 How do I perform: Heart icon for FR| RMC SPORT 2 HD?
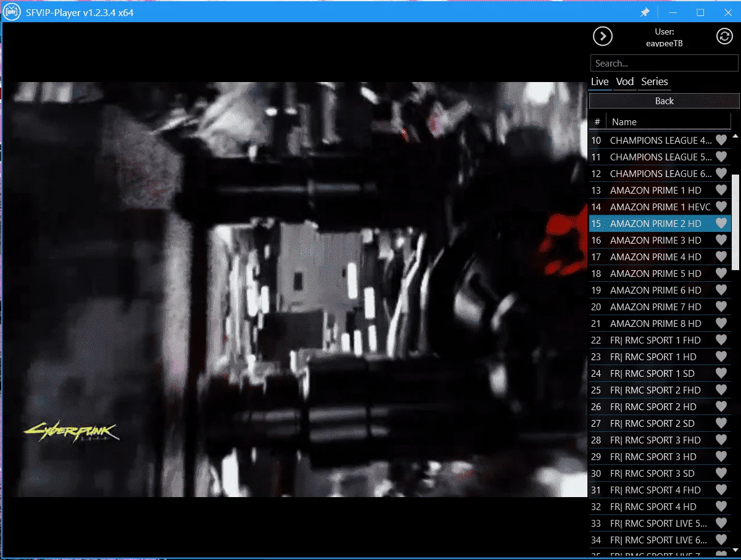click(x=721, y=406)
